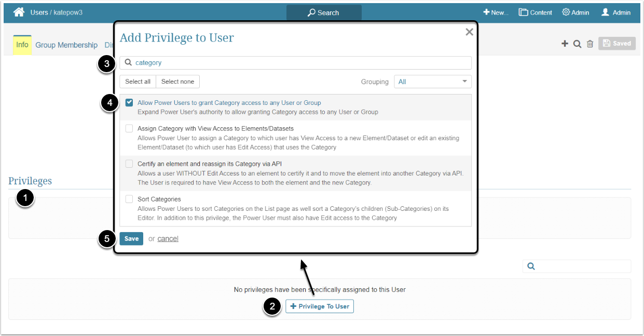Viewport: 644px width, 336px height.
Task: Open the Content menu
Action: click(x=536, y=12)
